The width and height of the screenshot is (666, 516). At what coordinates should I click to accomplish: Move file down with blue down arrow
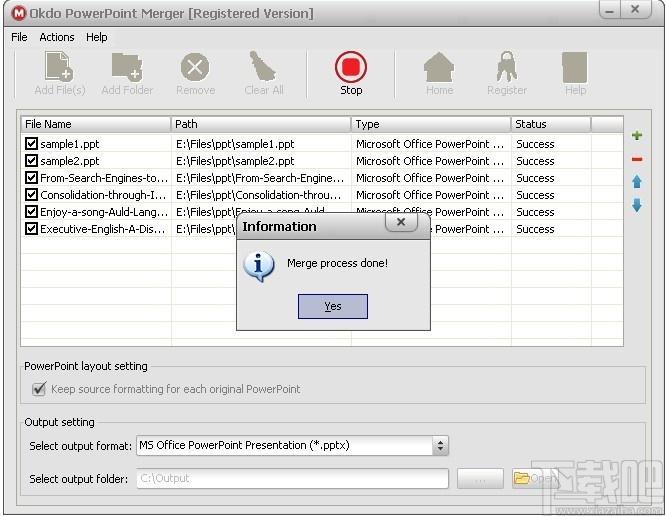pyautogui.click(x=637, y=205)
